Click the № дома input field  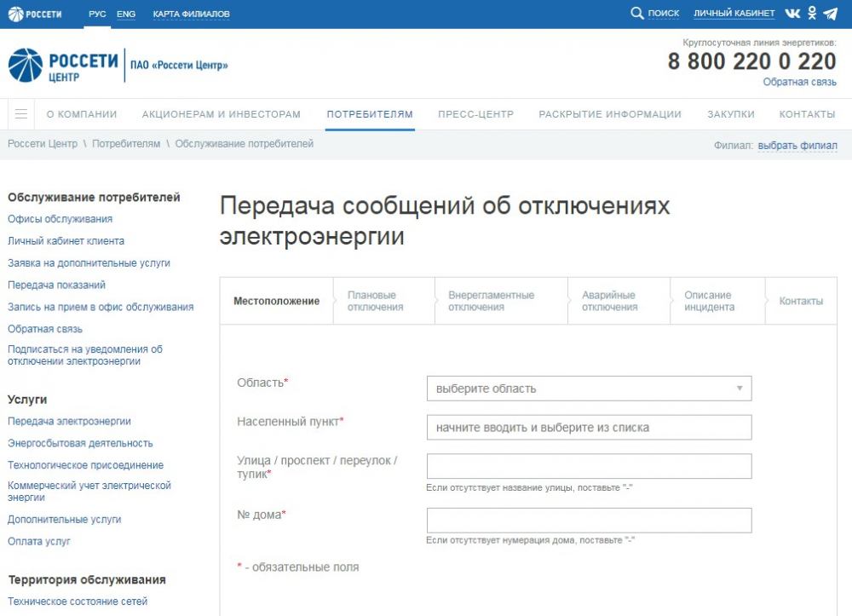point(589,520)
